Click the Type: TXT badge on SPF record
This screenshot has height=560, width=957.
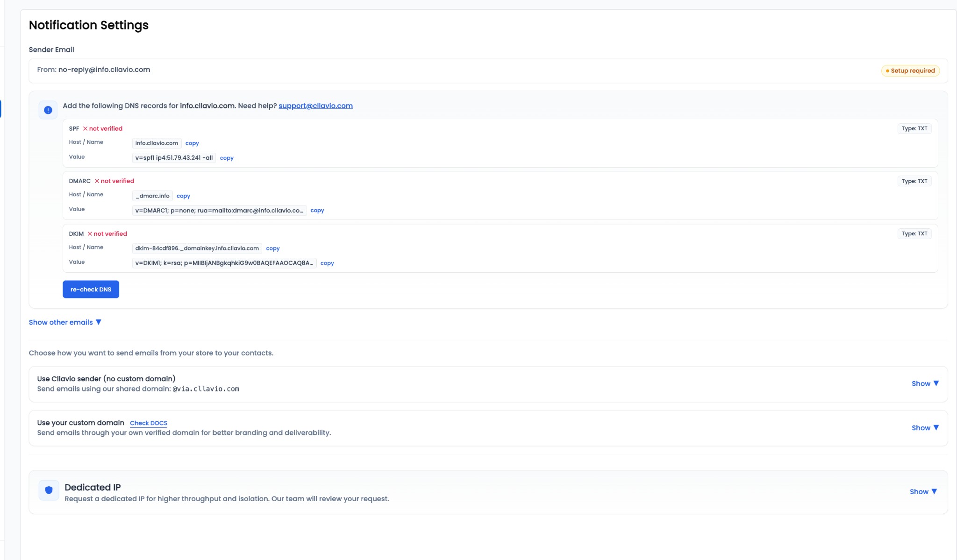pos(914,128)
